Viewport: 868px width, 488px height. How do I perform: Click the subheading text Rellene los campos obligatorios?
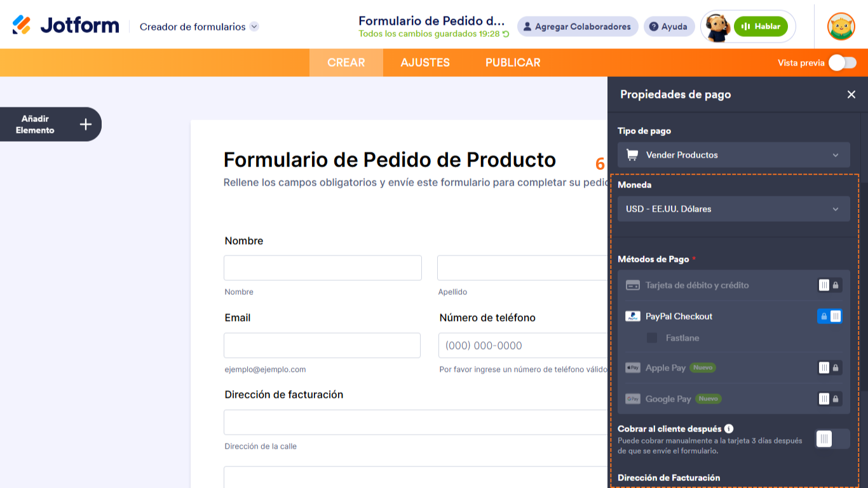pos(416,182)
